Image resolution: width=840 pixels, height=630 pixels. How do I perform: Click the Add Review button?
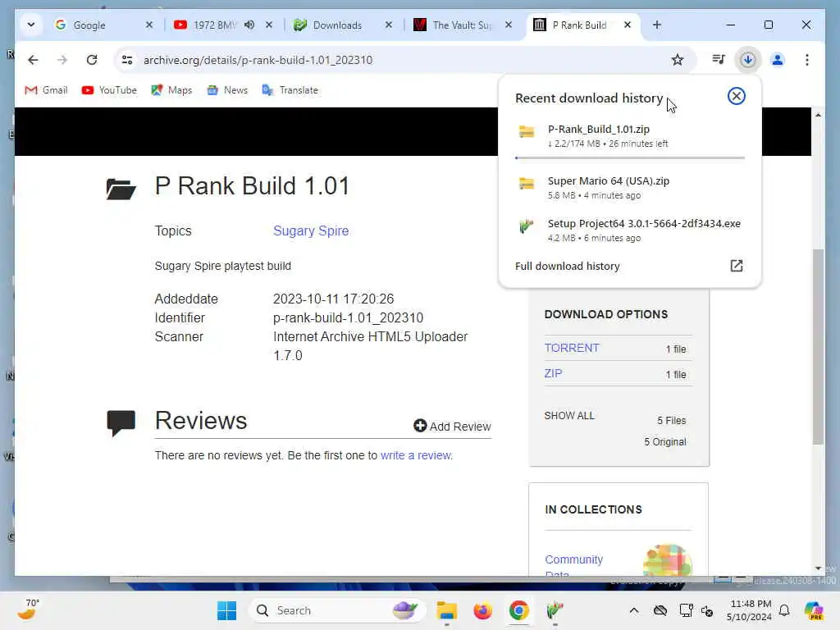(452, 426)
